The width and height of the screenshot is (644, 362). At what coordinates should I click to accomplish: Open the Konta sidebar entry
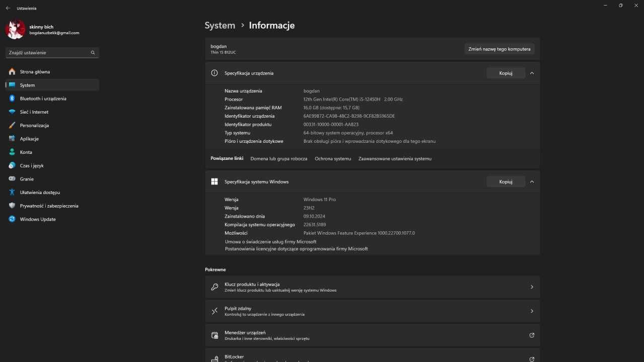pyautogui.click(x=52, y=152)
